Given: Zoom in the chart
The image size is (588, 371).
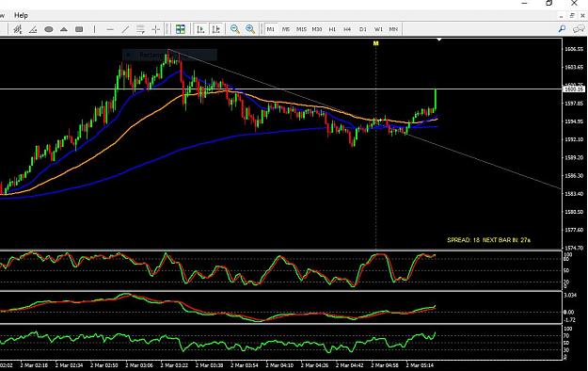Looking at the screenshot, I should [x=250, y=29].
